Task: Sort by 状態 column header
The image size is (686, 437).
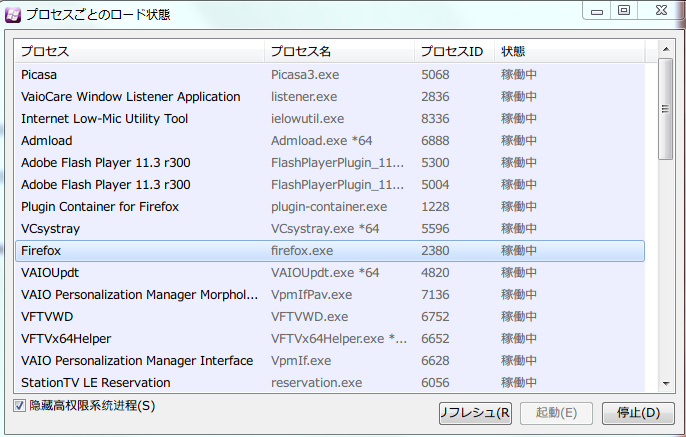Action: coord(569,51)
